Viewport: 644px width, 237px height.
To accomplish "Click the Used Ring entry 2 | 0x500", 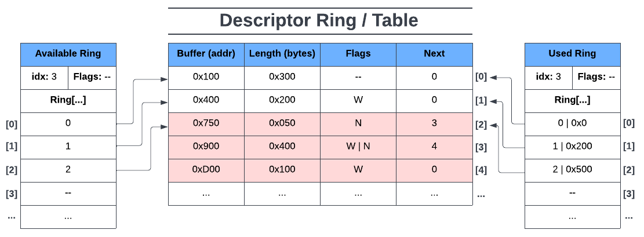I will click(x=572, y=170).
